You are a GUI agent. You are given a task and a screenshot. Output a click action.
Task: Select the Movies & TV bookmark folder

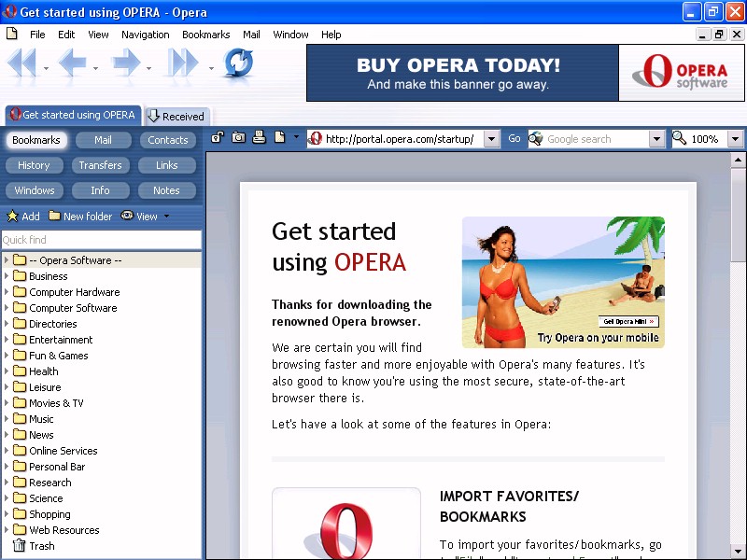coord(56,403)
